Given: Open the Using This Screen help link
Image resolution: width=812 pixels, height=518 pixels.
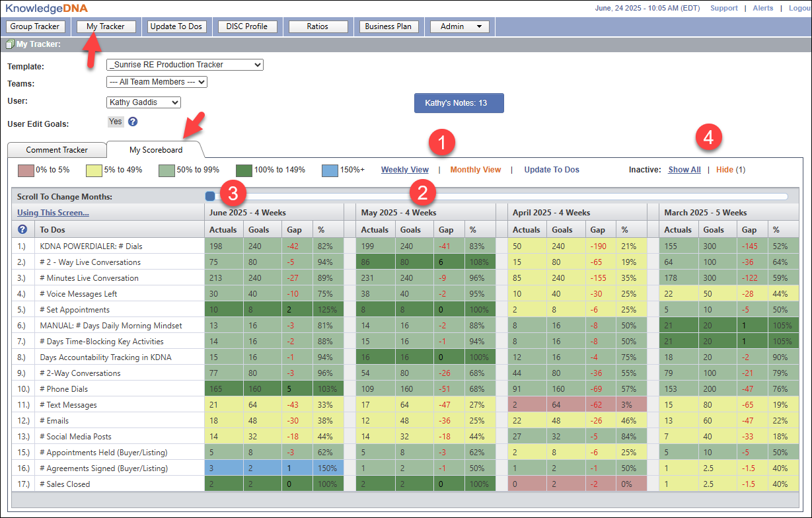Looking at the screenshot, I should coord(53,213).
